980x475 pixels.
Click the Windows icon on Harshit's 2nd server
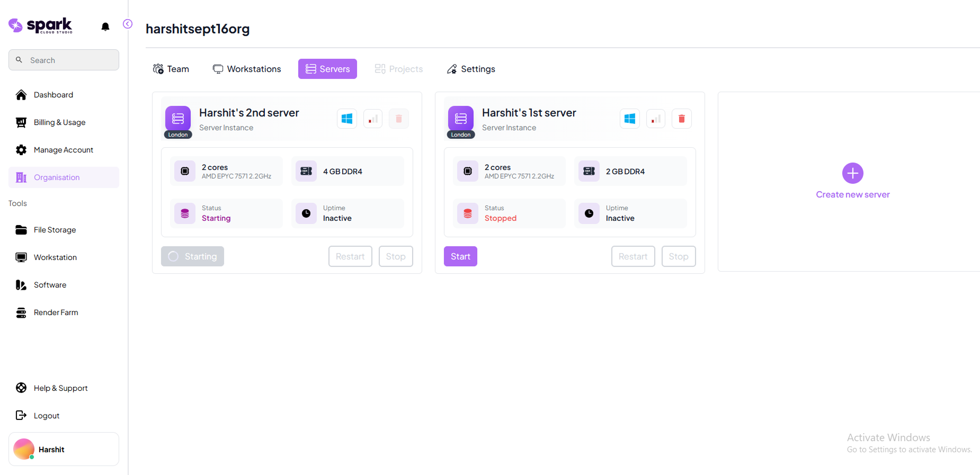tap(347, 119)
